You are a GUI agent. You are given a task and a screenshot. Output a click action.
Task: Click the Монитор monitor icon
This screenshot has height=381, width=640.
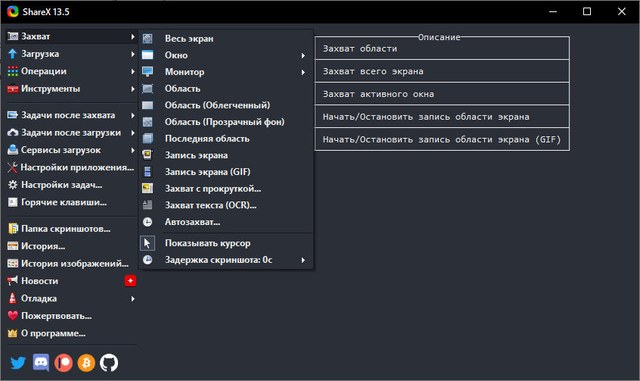click(x=147, y=72)
